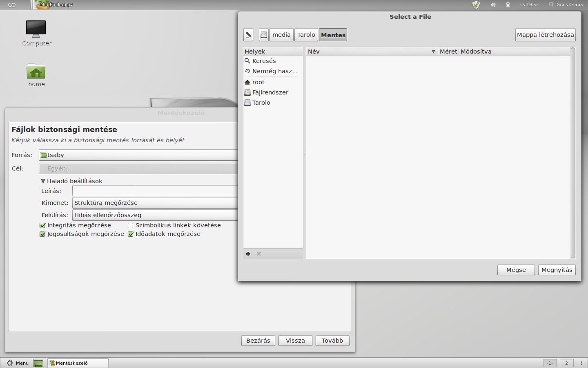The image size is (588, 368).
Task: Add a bookmark with the plus icon
Action: [x=248, y=254]
